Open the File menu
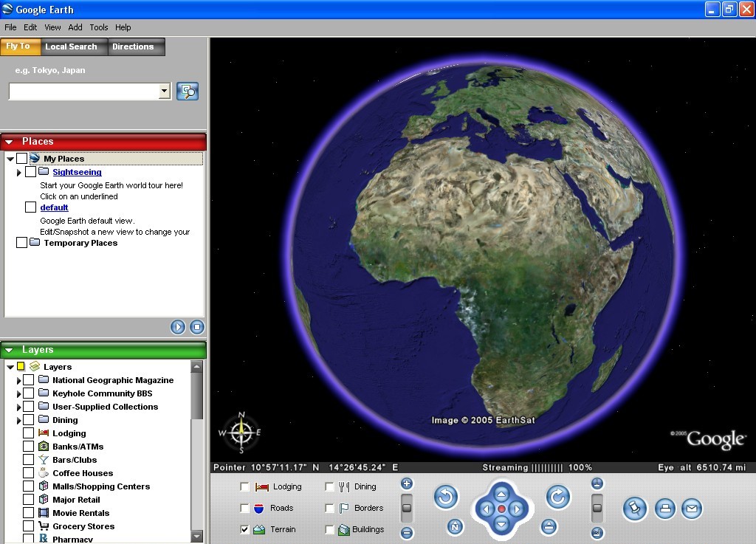Screen dimensions: 756x544 [x=10, y=27]
